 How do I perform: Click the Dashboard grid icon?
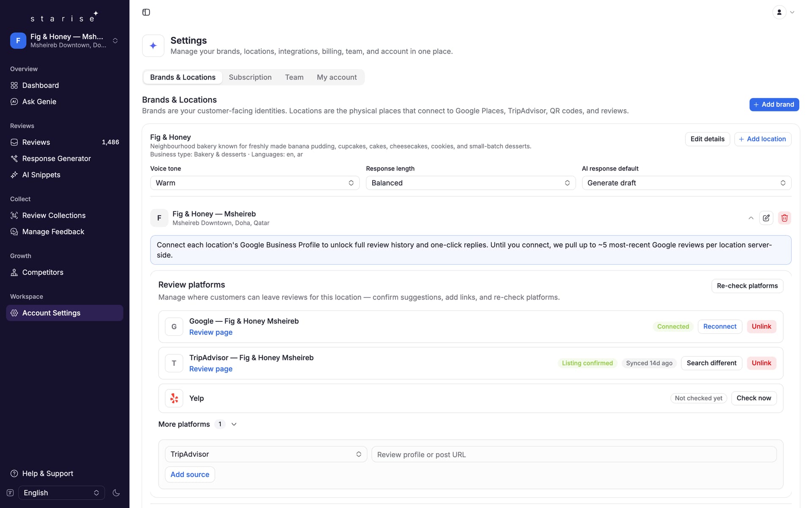point(14,86)
